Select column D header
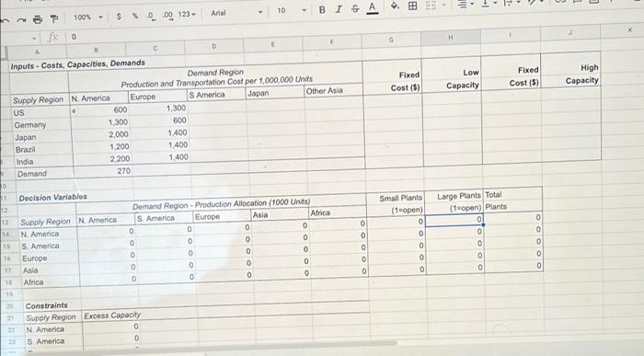This screenshot has width=644, height=356. click(x=214, y=47)
